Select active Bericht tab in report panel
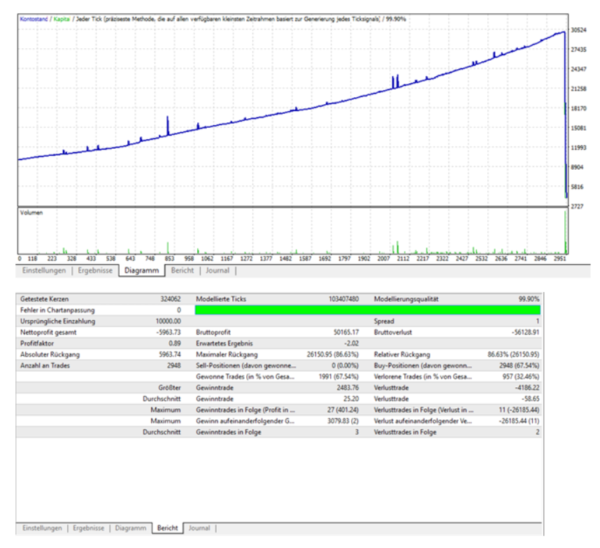The width and height of the screenshot is (600, 548). click(168, 528)
